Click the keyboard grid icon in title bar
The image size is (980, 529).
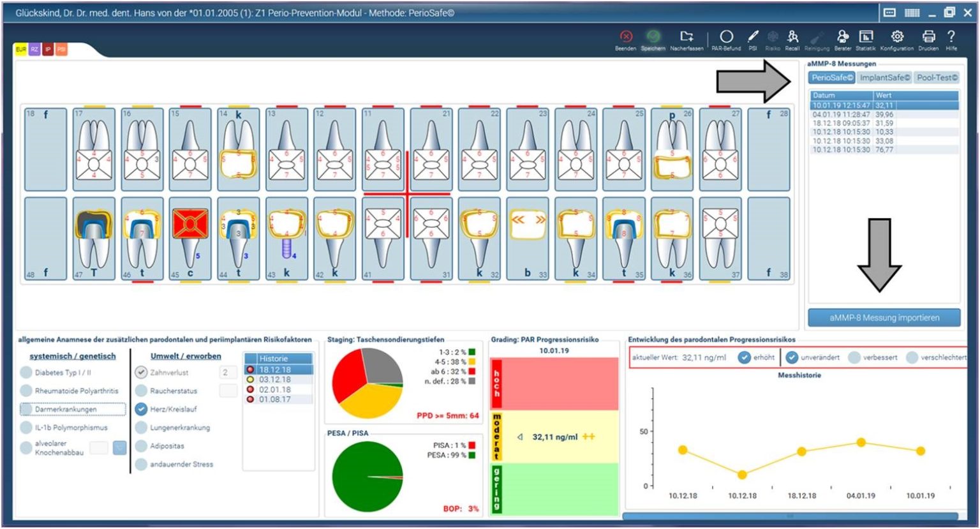pyautogui.click(x=912, y=13)
